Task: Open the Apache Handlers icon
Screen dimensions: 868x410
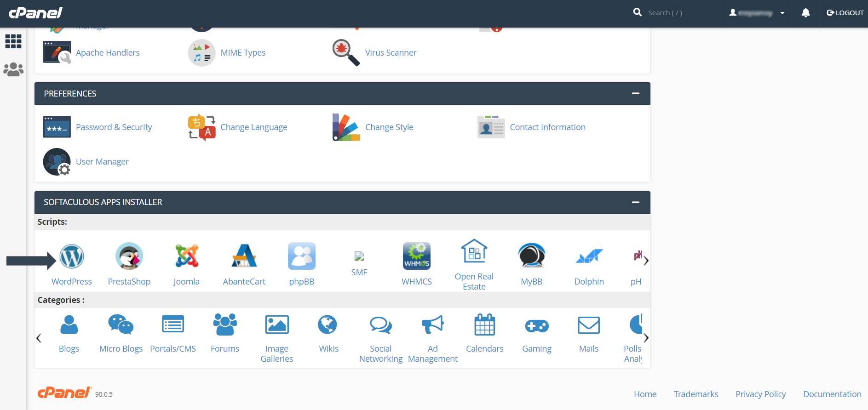Action: (x=57, y=52)
